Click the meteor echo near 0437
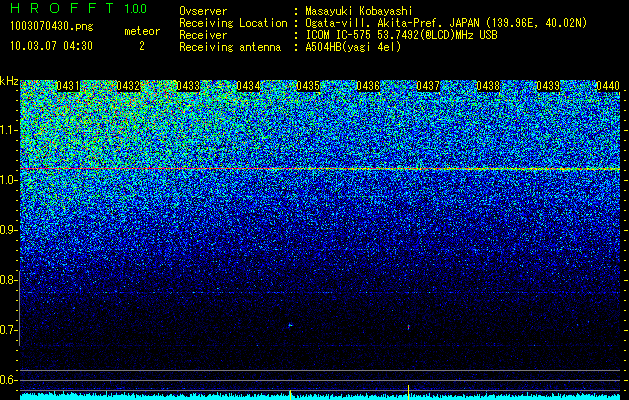629x400 pixels. click(x=408, y=327)
